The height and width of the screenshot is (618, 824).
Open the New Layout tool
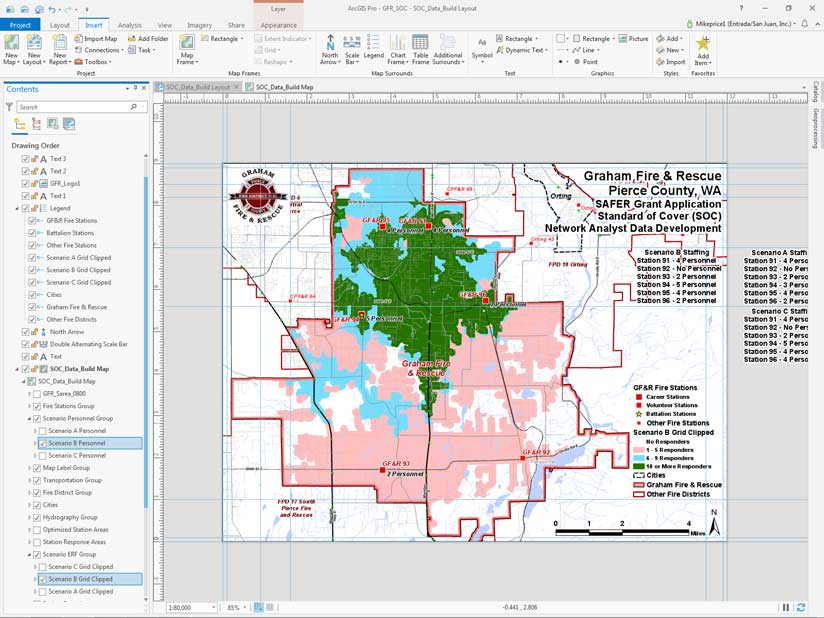pos(34,49)
